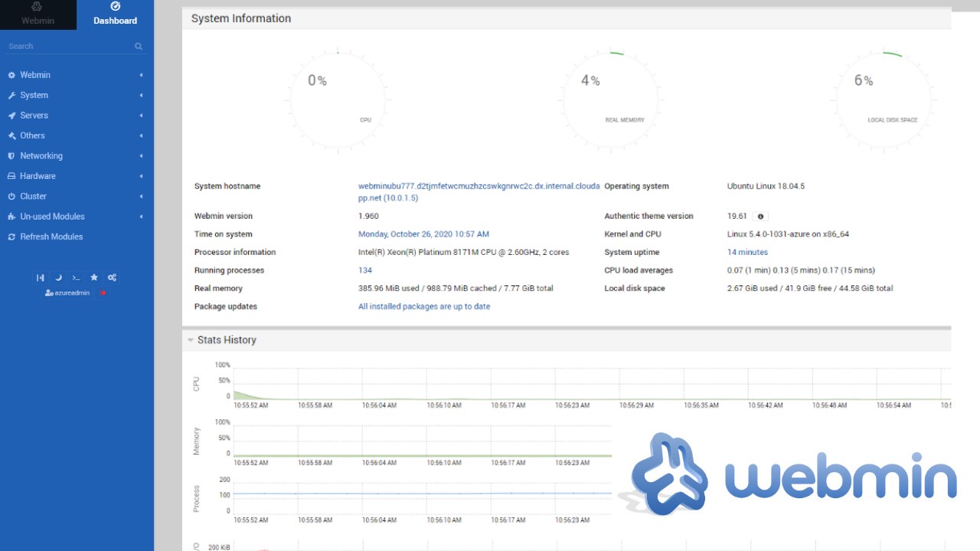The image size is (980, 551).
Task: Open the command shell terminal icon
Action: click(76, 278)
